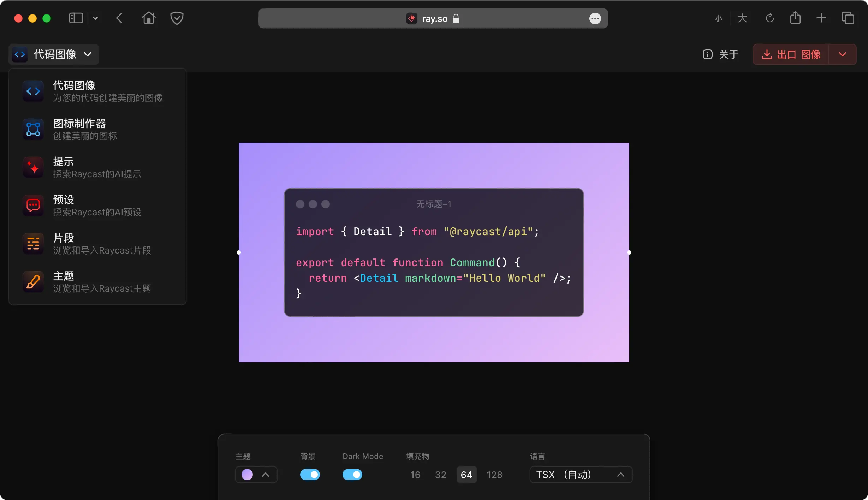868x500 pixels.
Task: Click the privacy shield icon
Action: (177, 18)
